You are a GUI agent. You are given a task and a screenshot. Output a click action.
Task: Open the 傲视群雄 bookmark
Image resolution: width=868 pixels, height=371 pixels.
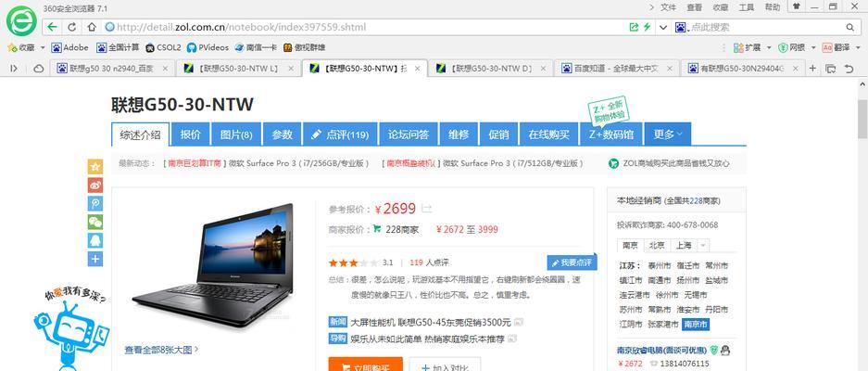pyautogui.click(x=304, y=47)
